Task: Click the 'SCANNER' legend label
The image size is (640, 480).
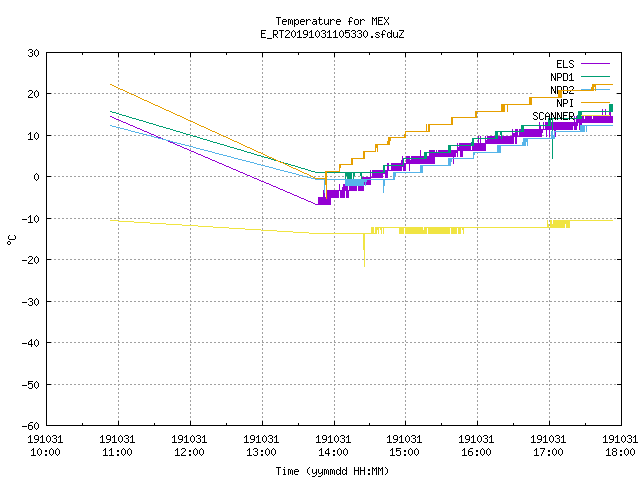Action: pyautogui.click(x=553, y=116)
